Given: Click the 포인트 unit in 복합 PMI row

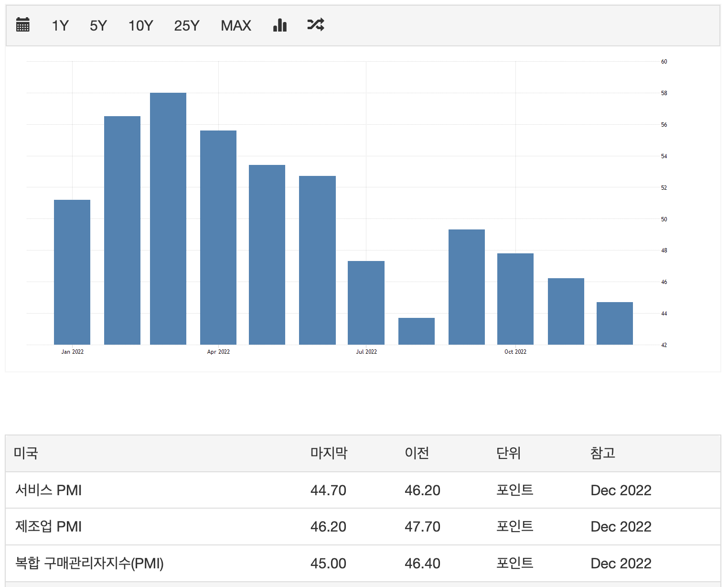Looking at the screenshot, I should coord(514,563).
